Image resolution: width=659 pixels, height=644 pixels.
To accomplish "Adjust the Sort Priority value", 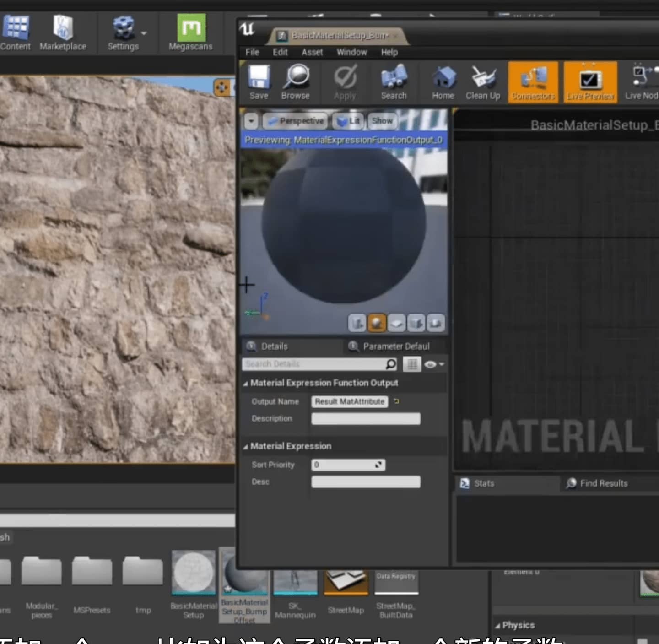I will [348, 465].
